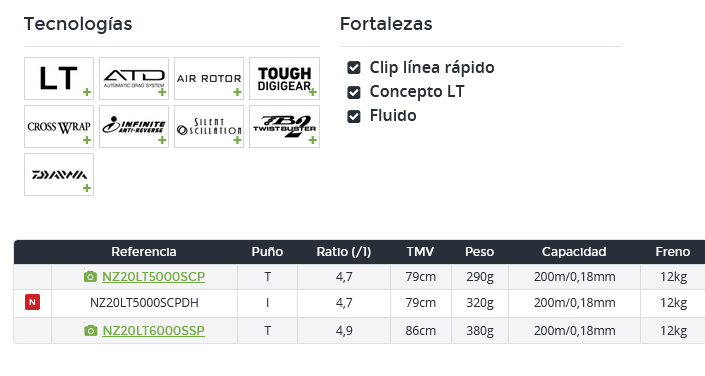Toggle the Clip línea rápido checkbox
The image size is (705, 376).
click(x=354, y=68)
